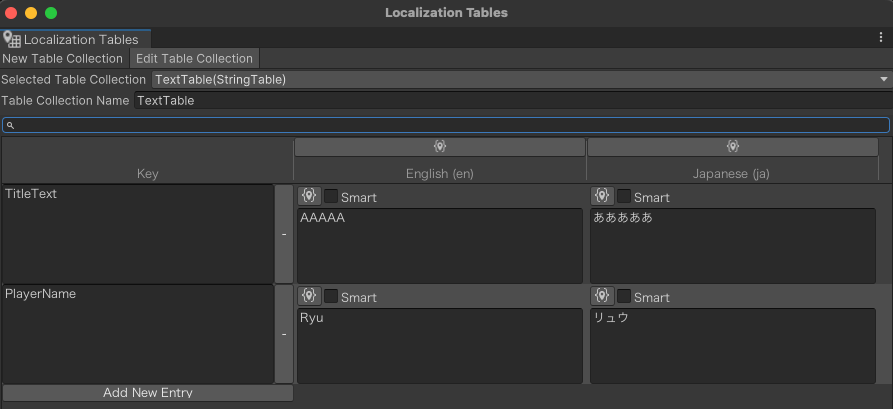Open metadata for PlayerName Japanese entry

(x=602, y=296)
